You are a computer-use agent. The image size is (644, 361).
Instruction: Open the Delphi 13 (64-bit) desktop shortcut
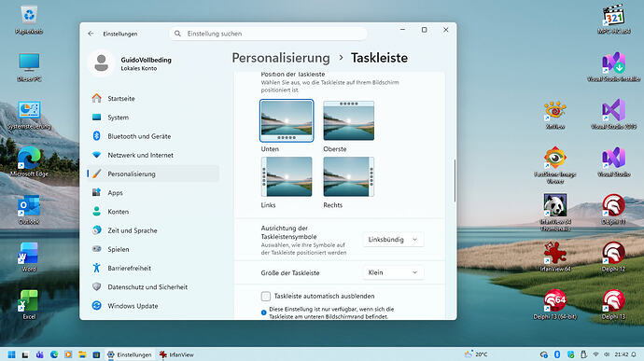(x=555, y=305)
